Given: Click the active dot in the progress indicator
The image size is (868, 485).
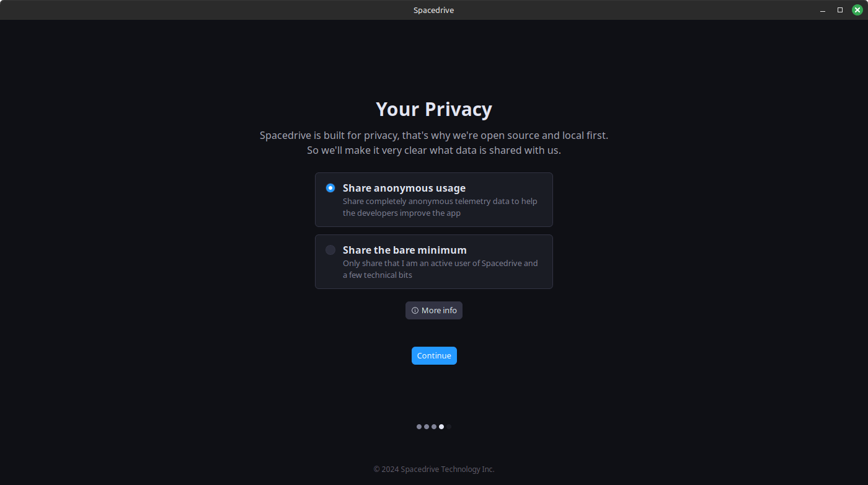Looking at the screenshot, I should point(441,427).
